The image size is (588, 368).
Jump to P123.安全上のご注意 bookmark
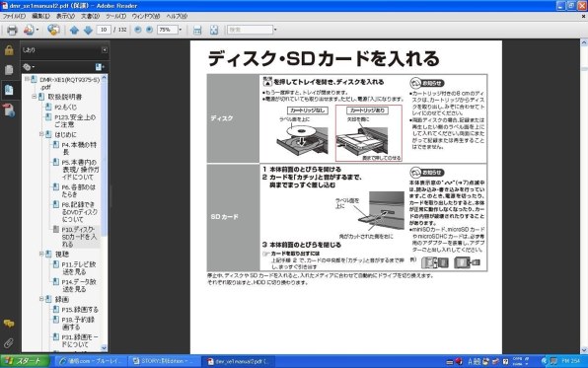click(75, 120)
